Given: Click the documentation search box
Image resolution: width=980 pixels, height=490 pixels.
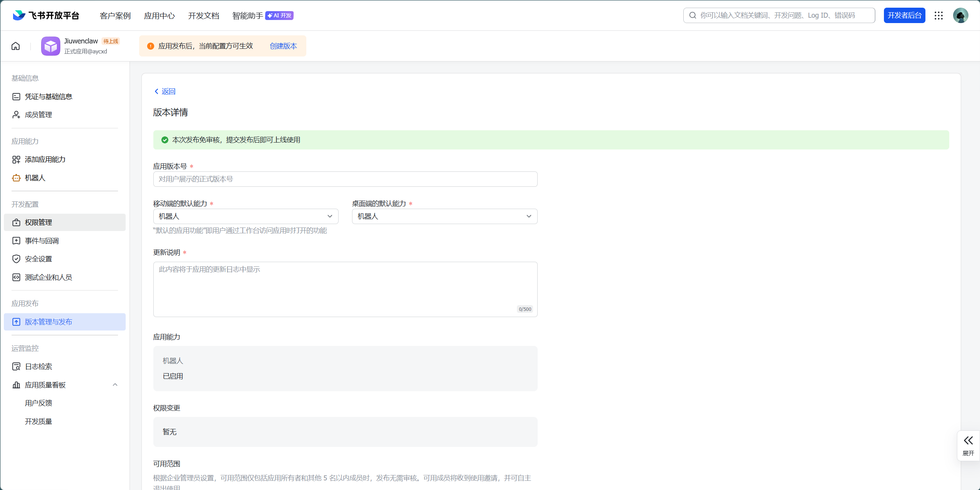Looking at the screenshot, I should (779, 15).
